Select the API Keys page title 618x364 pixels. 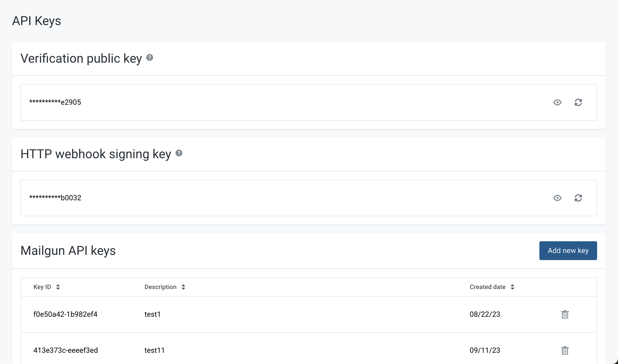click(37, 21)
